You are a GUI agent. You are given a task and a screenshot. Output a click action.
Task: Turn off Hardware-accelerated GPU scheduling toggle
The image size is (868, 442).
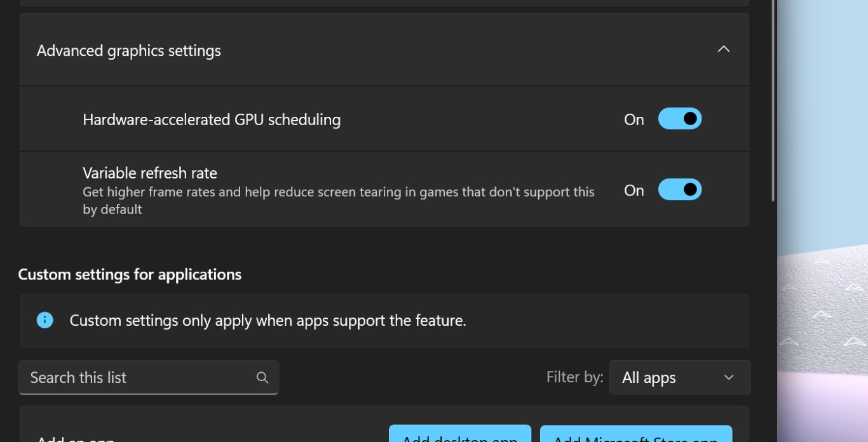point(679,119)
